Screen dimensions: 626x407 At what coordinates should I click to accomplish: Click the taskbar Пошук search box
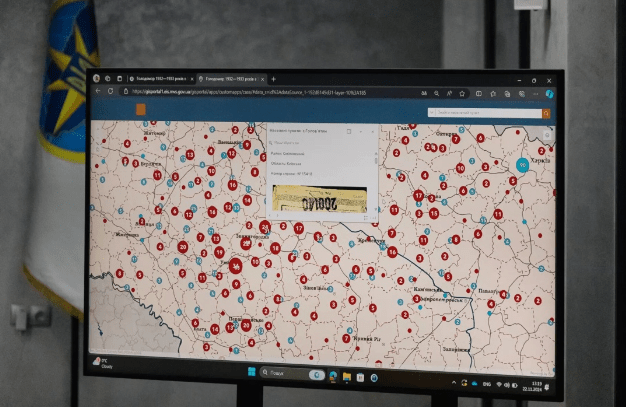tap(292, 373)
